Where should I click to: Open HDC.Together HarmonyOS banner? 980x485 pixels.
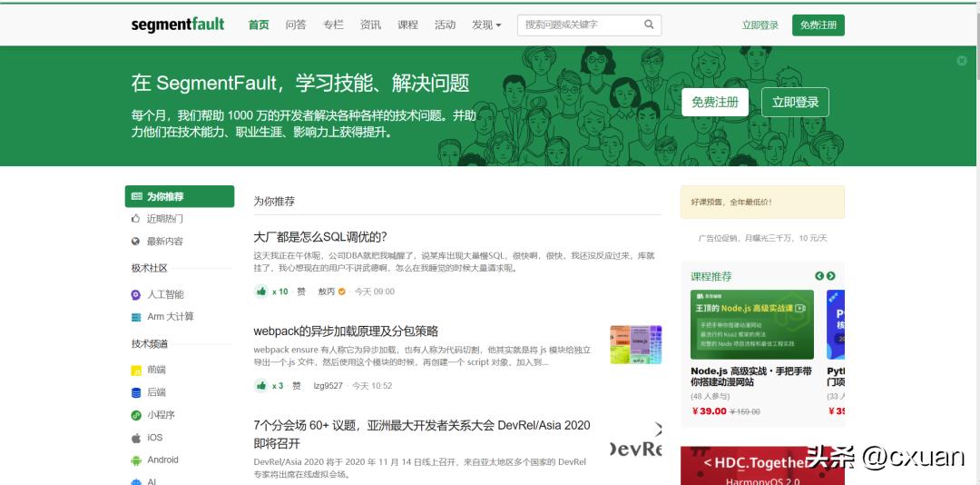(762, 466)
